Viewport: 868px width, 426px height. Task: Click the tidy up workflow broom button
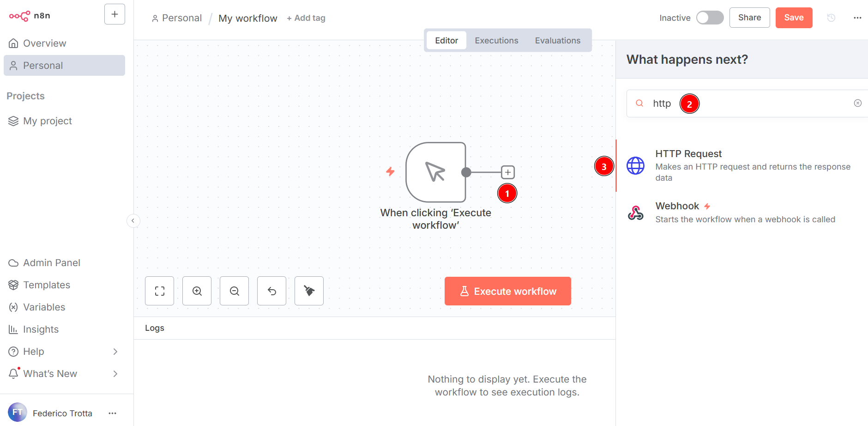(309, 291)
